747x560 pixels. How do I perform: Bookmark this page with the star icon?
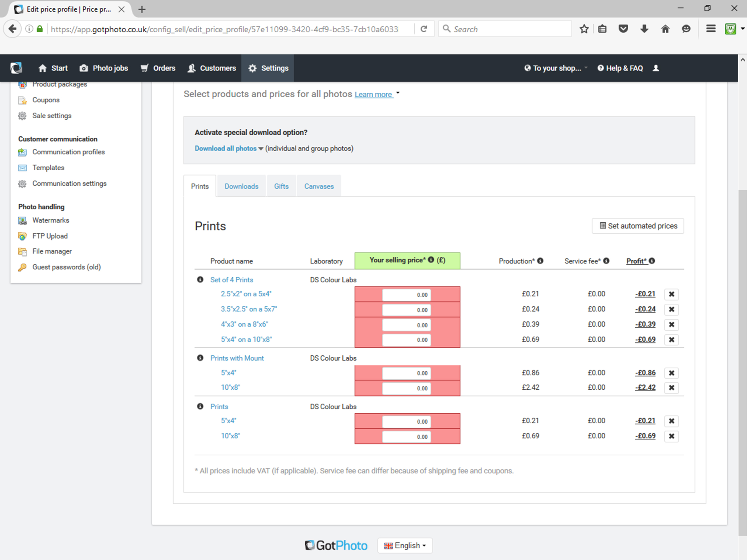tap(584, 29)
